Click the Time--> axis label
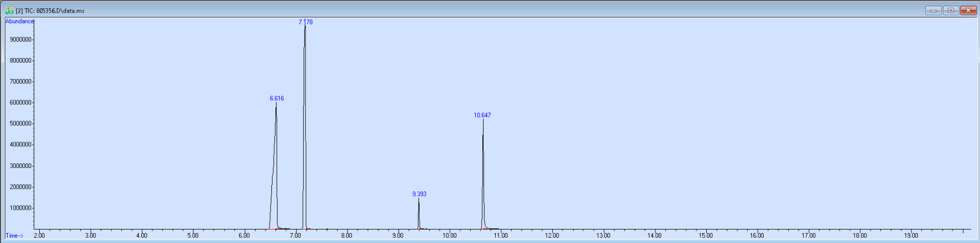 14,236
